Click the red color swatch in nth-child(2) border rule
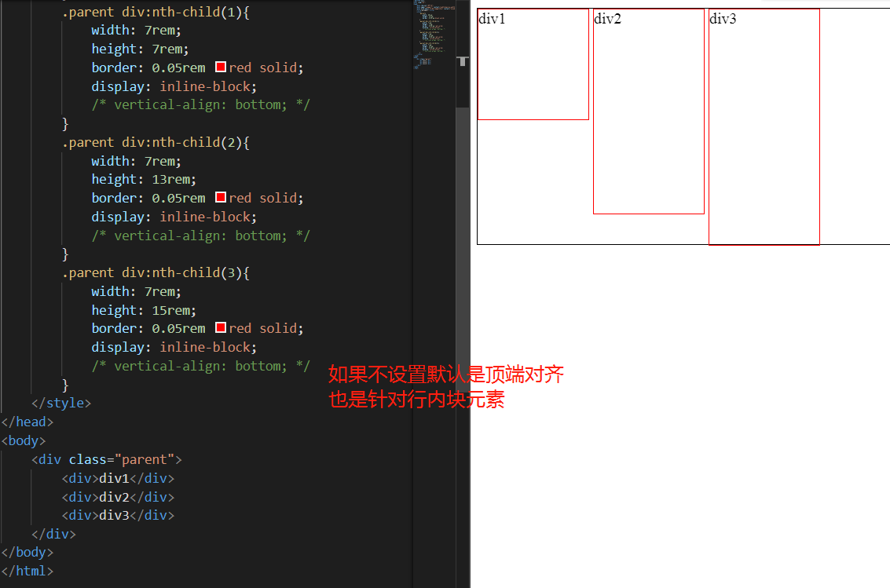Viewport: 890px width, 588px height. 221,198
